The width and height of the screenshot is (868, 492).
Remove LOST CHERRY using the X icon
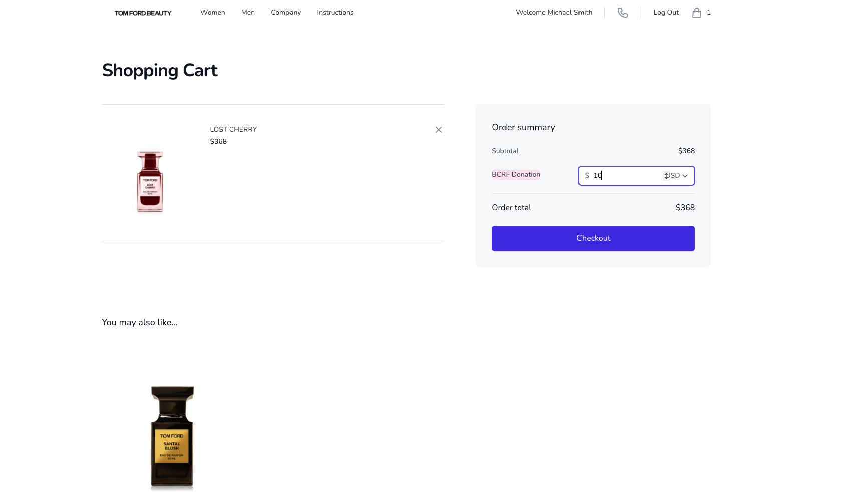438,130
